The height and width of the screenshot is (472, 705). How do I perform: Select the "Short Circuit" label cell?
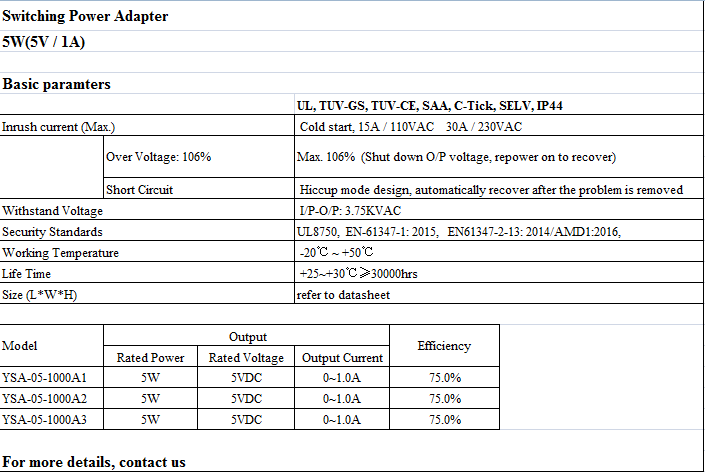pyautogui.click(x=139, y=190)
